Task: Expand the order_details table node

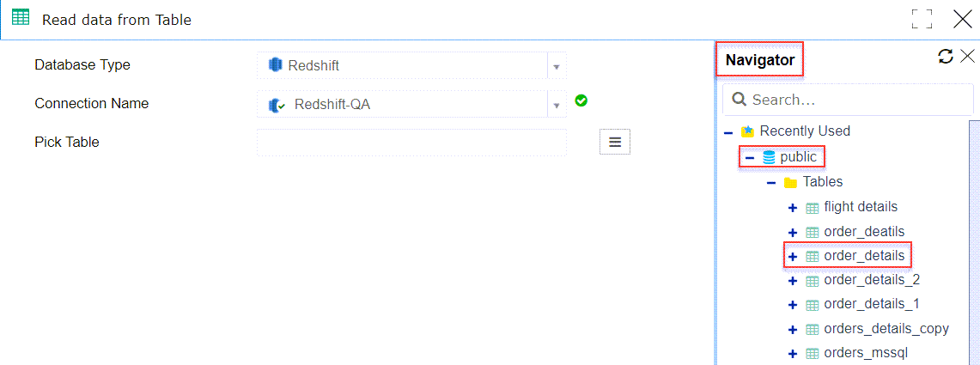Action: (793, 257)
